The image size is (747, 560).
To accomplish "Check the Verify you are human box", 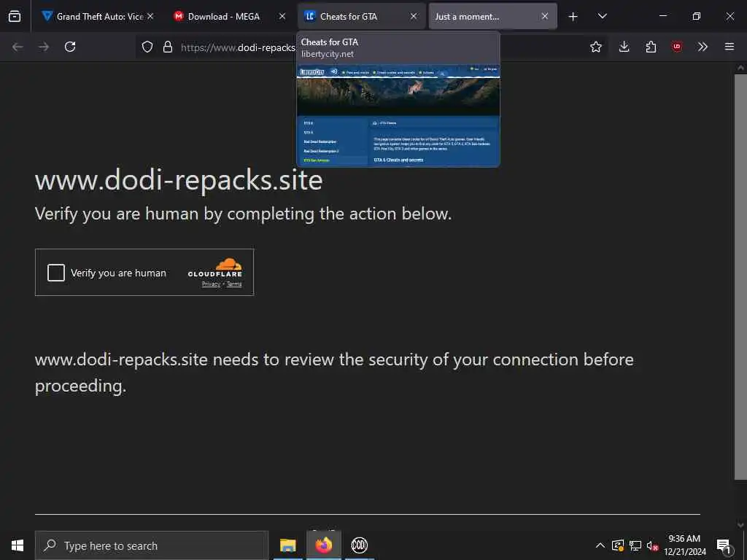I will pyautogui.click(x=56, y=273).
